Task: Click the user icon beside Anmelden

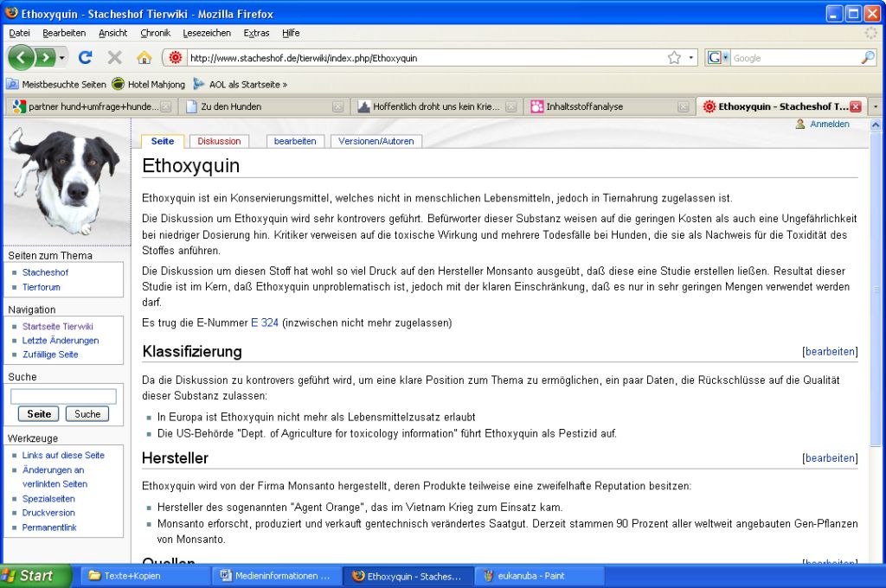Action: click(800, 124)
